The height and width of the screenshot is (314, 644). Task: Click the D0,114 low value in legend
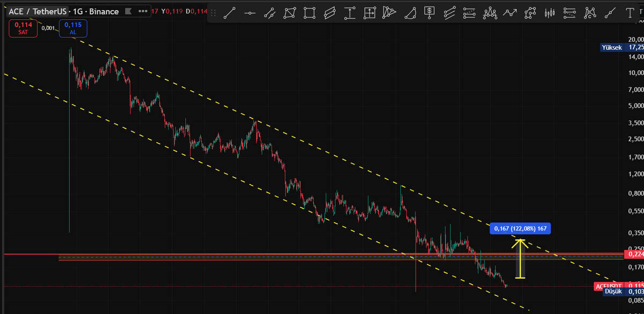point(195,11)
